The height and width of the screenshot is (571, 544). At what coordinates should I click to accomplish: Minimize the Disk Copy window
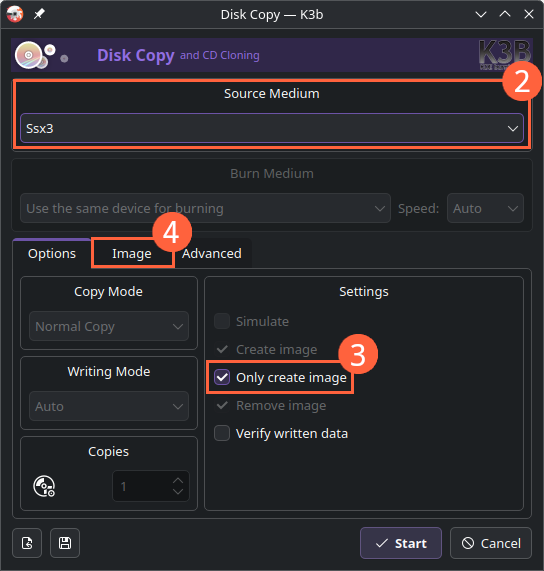coord(481,15)
